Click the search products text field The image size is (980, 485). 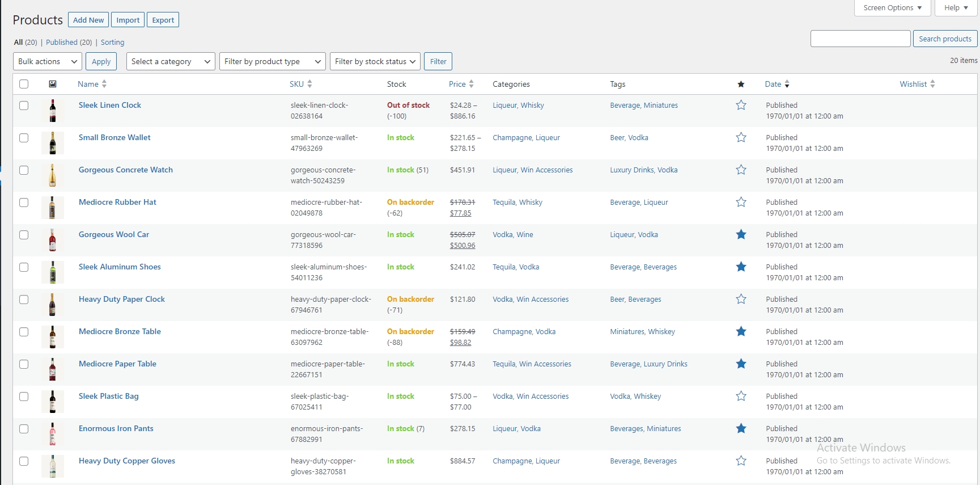(860, 39)
